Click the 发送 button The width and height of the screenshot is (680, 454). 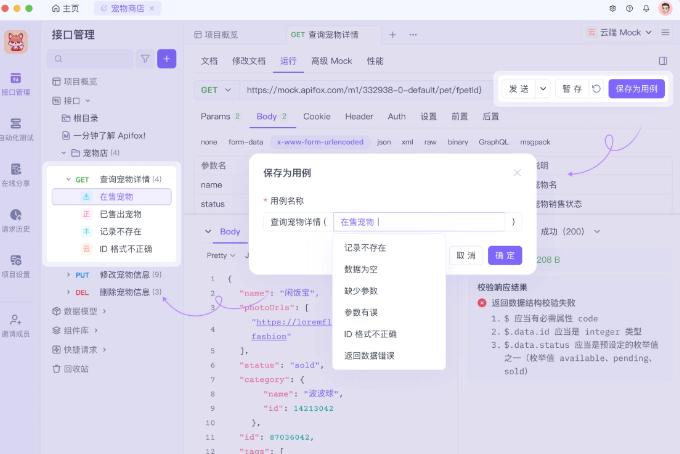click(x=519, y=89)
